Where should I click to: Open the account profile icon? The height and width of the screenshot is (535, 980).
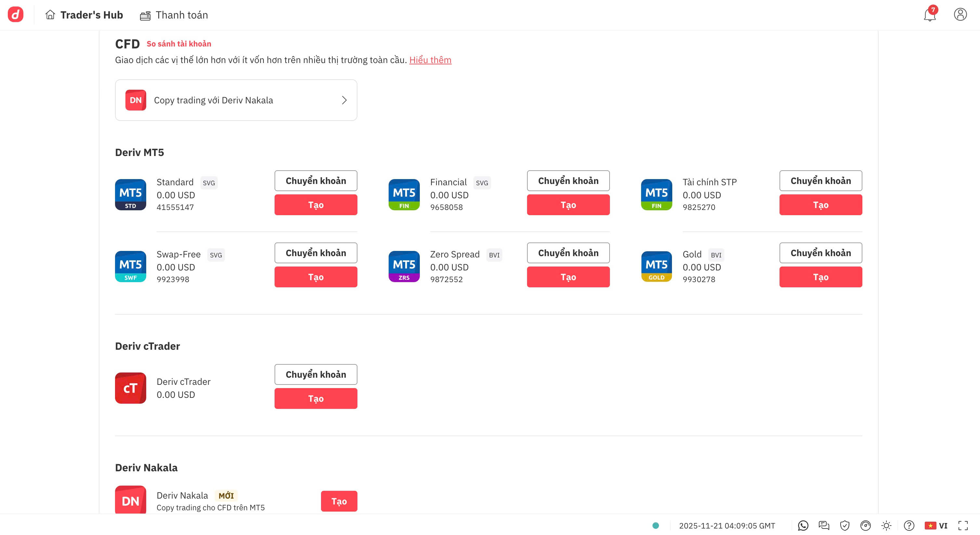[x=960, y=14]
